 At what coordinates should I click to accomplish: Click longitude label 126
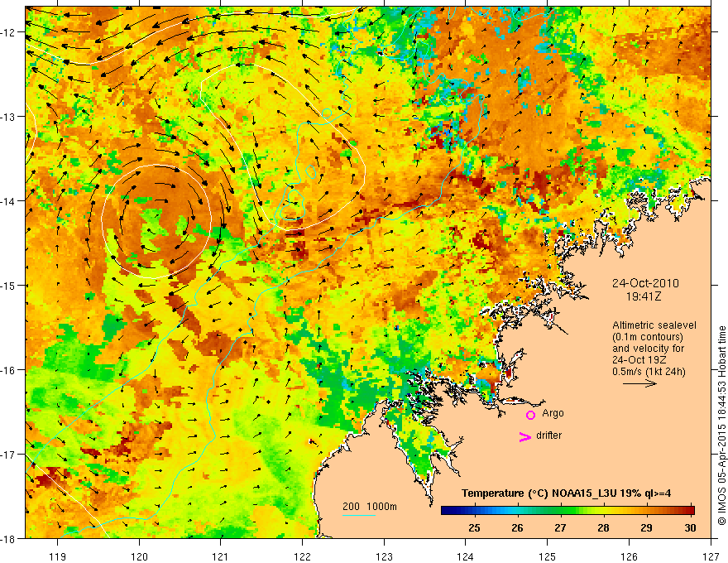point(629,556)
